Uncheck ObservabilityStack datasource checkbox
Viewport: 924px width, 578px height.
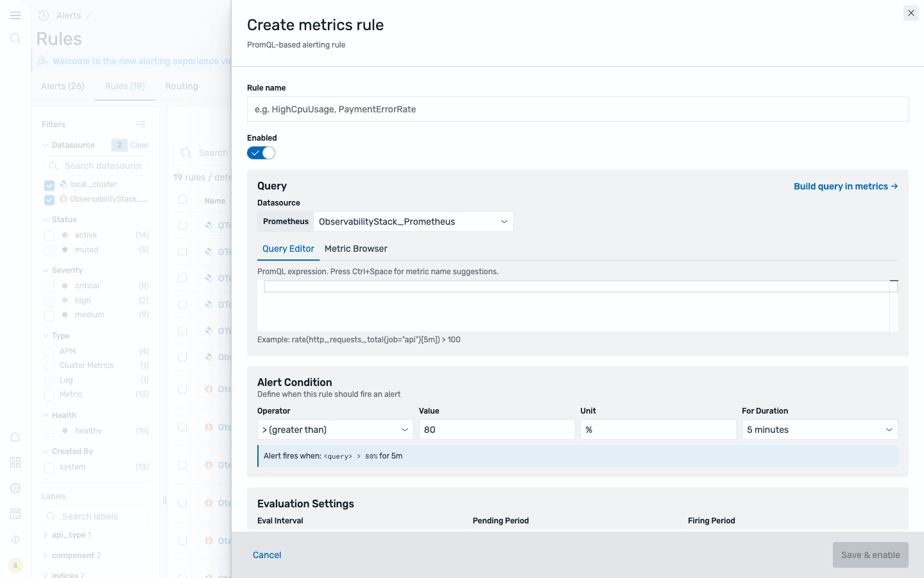pyautogui.click(x=49, y=200)
